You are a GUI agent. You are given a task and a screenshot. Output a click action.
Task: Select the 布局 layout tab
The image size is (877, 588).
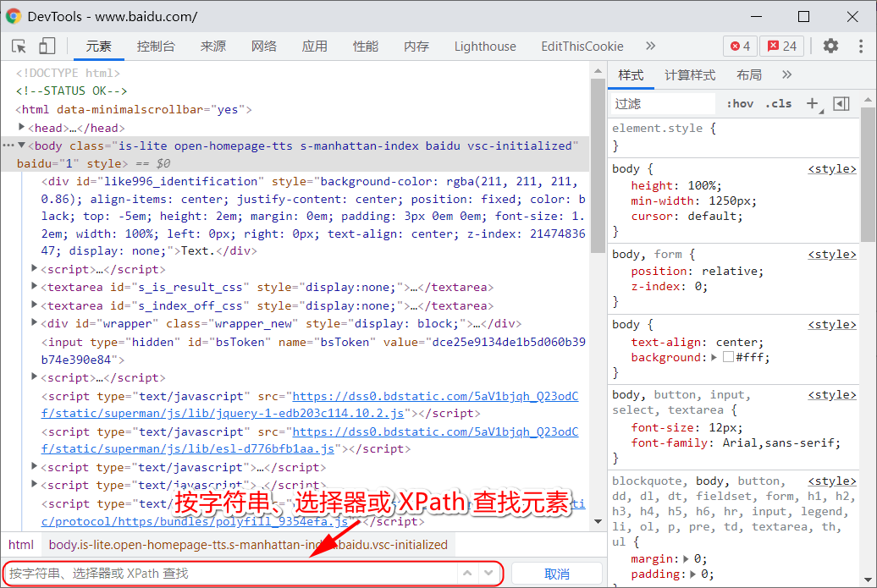tap(749, 75)
